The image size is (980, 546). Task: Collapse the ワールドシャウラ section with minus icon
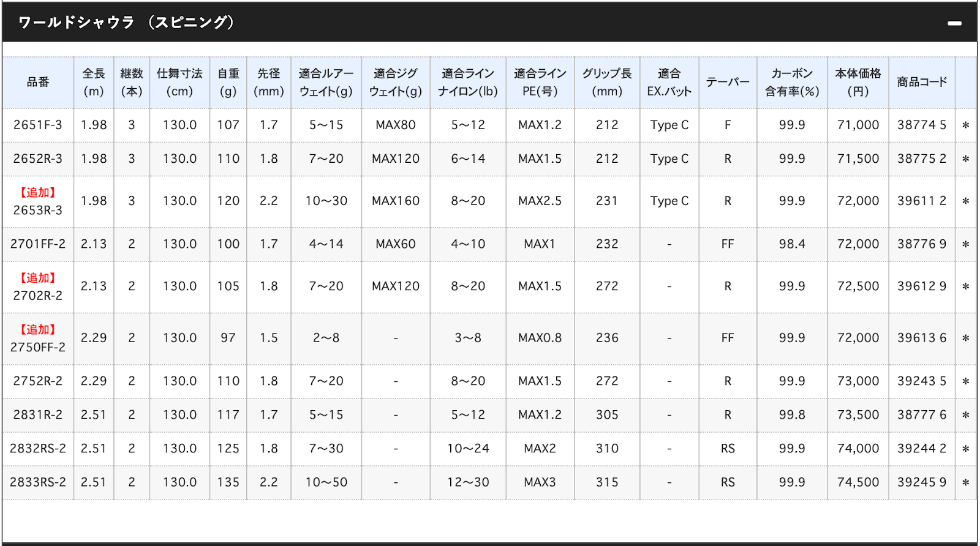point(954,23)
